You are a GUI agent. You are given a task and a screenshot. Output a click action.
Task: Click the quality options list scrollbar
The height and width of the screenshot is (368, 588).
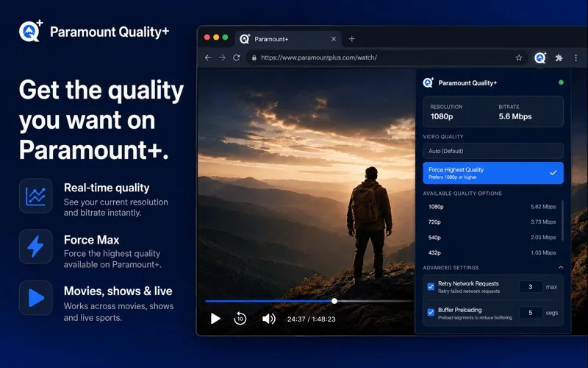562,220
